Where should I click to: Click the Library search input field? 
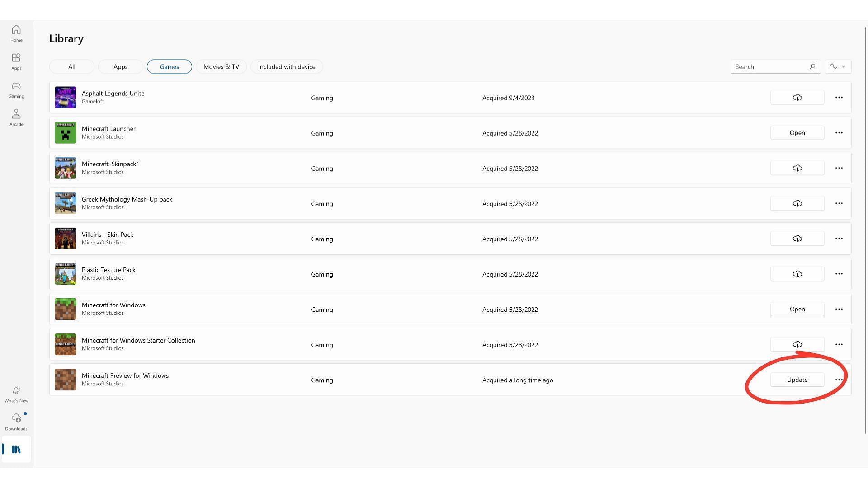click(772, 66)
